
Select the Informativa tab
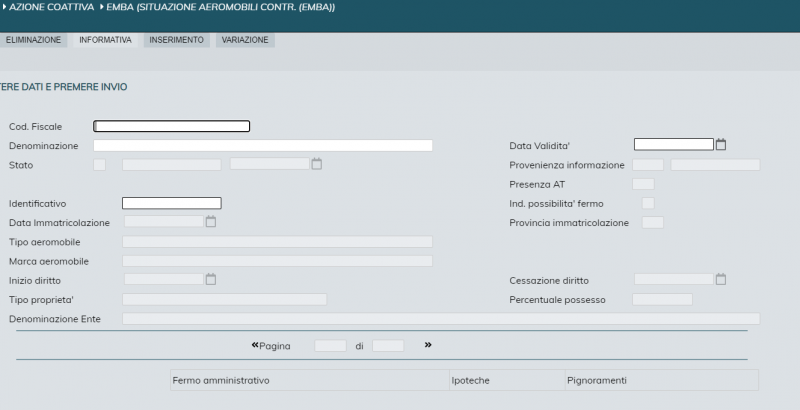(x=106, y=40)
